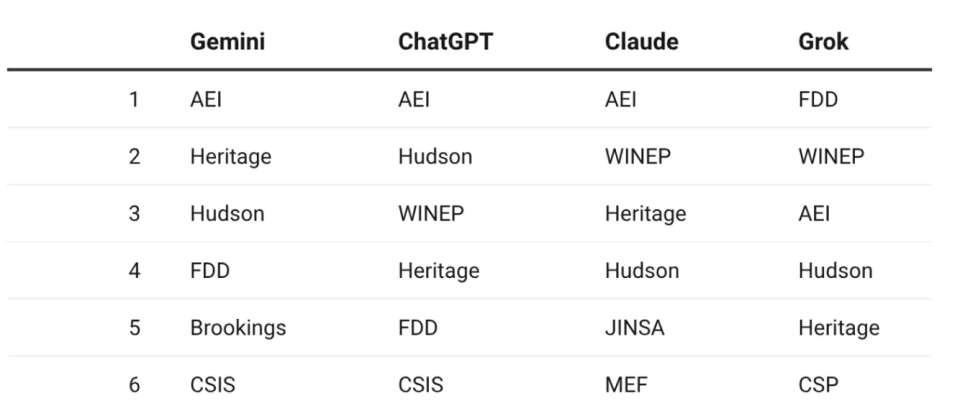Click the ChatGPT column header
The image size is (960, 409).
(x=438, y=44)
